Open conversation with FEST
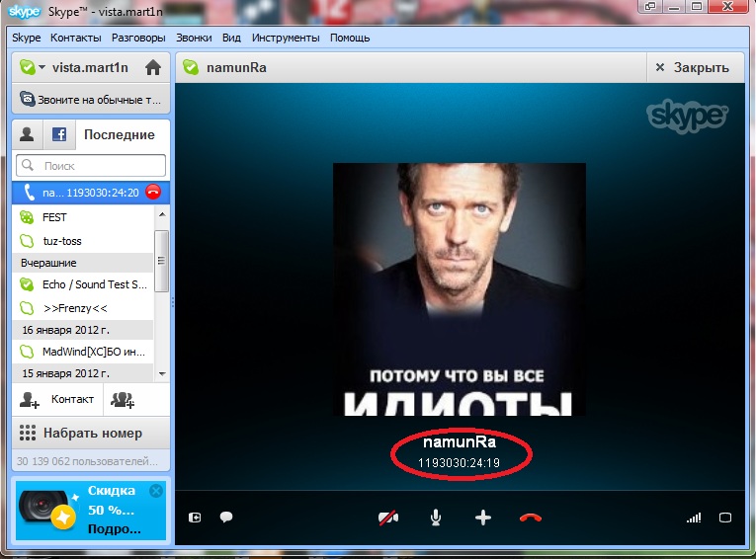756x559 pixels. click(x=83, y=217)
